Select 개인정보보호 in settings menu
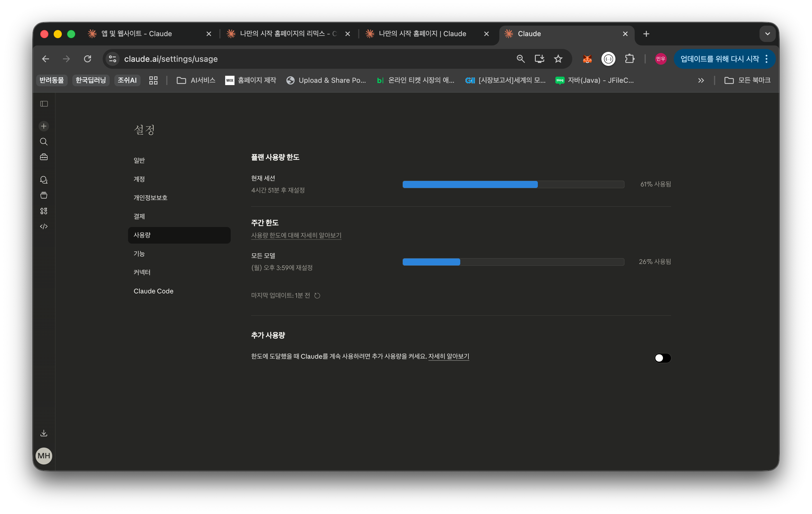This screenshot has height=514, width=812. [179, 198]
